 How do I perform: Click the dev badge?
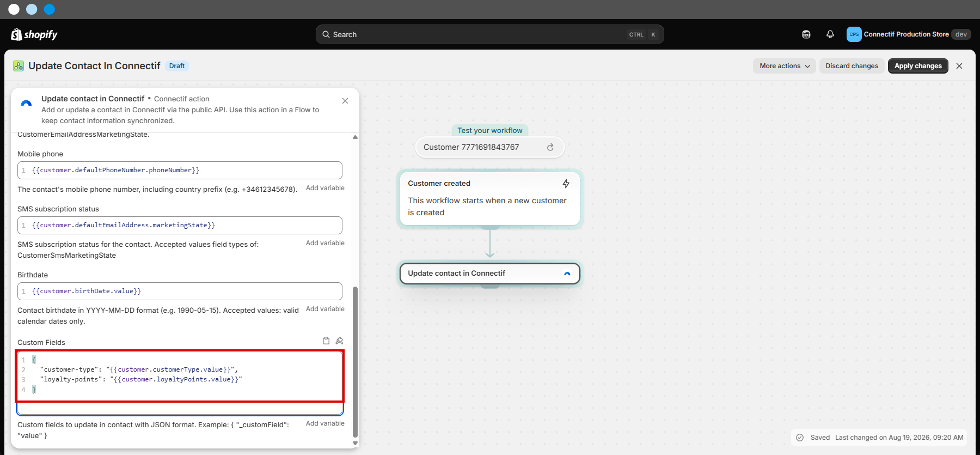tap(961, 34)
